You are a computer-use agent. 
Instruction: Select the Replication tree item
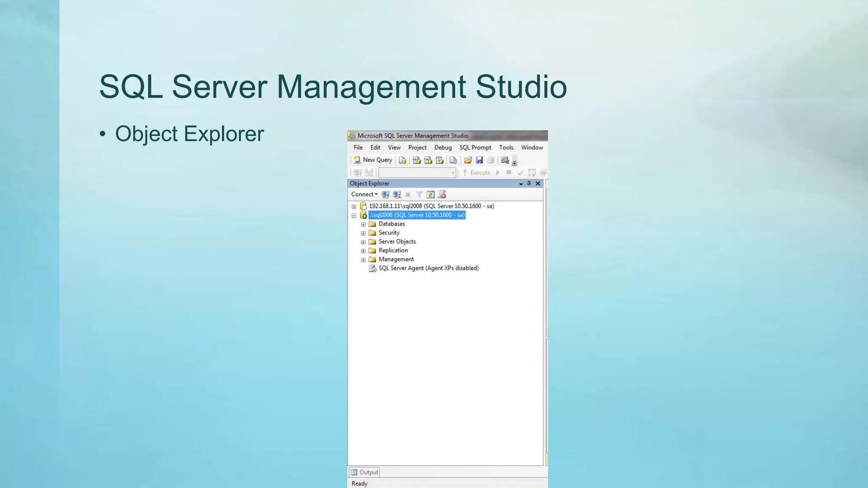pyautogui.click(x=393, y=251)
